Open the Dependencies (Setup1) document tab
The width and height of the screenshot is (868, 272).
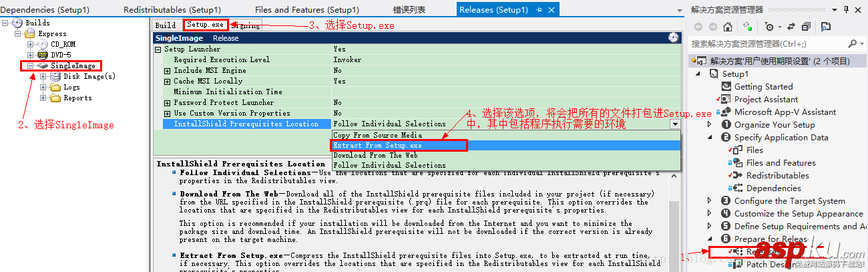[46, 10]
